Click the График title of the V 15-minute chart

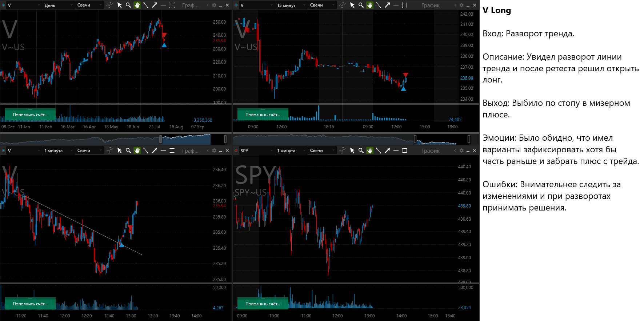click(431, 5)
